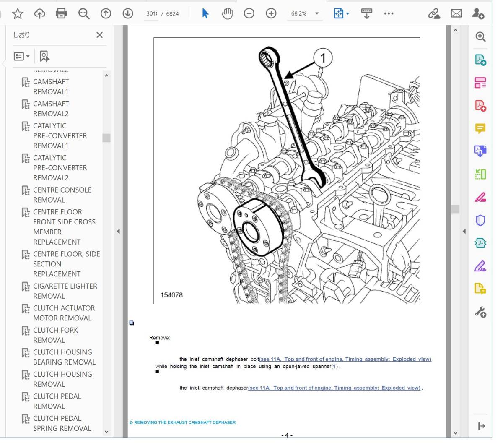The width and height of the screenshot is (503, 448).
Task: Click document scroll down arrow
Action: pyautogui.click(x=456, y=433)
